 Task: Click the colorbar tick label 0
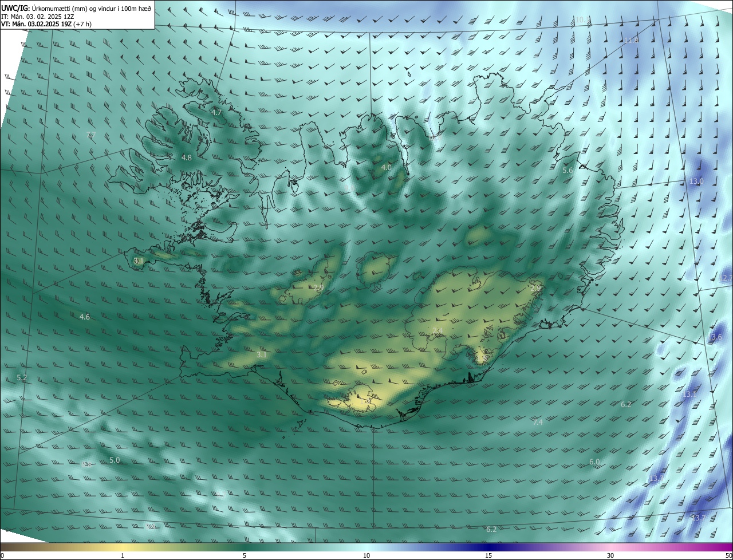[x=2, y=555]
